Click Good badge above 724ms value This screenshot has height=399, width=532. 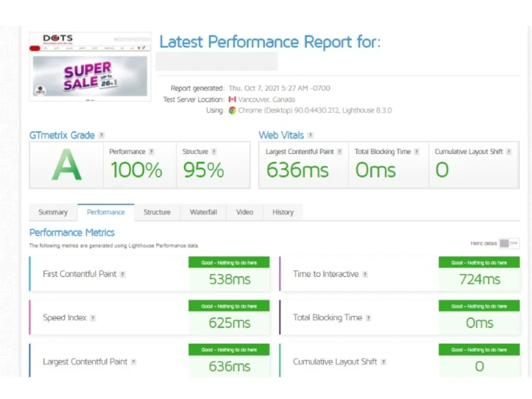pyautogui.click(x=479, y=263)
